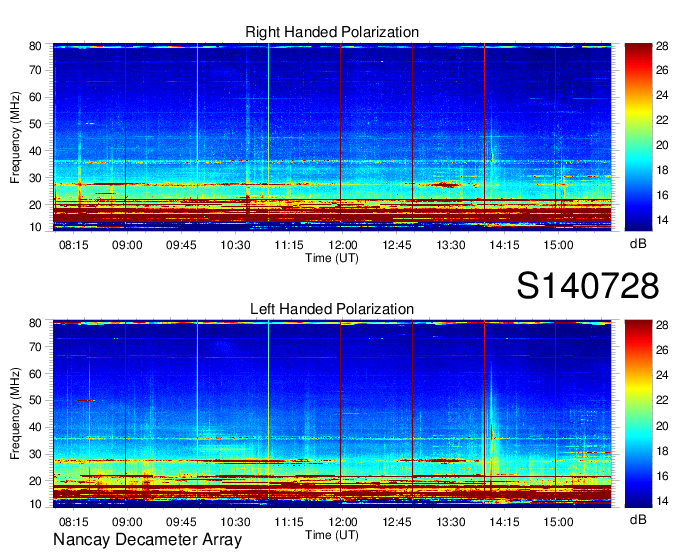Image resolution: width=680 pixels, height=552 pixels.
Task: Click Time (UT) label under Right Handed plot
Action: (x=332, y=258)
